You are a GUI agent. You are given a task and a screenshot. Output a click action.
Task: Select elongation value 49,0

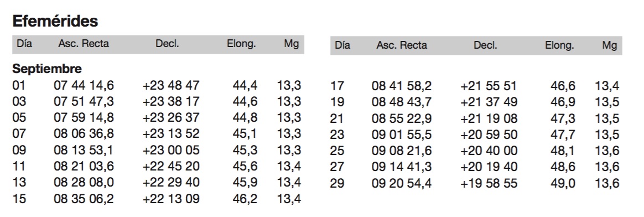pyautogui.click(x=563, y=183)
